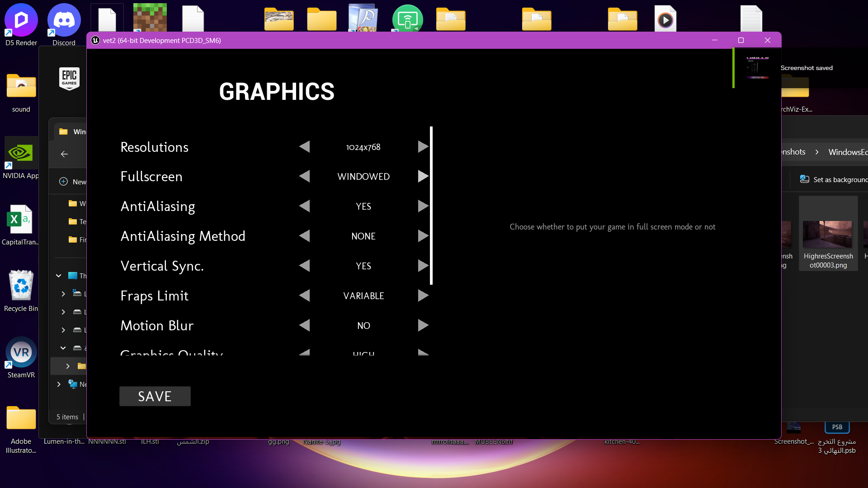
Task: Expand the Network tree item chevron
Action: click(59, 384)
